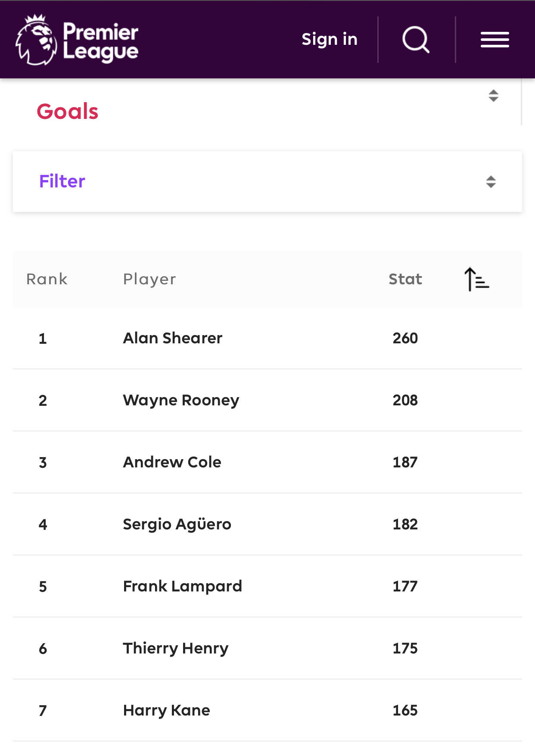The width and height of the screenshot is (535, 756).
Task: Click the Goals dropdown arrows
Action: 493,96
